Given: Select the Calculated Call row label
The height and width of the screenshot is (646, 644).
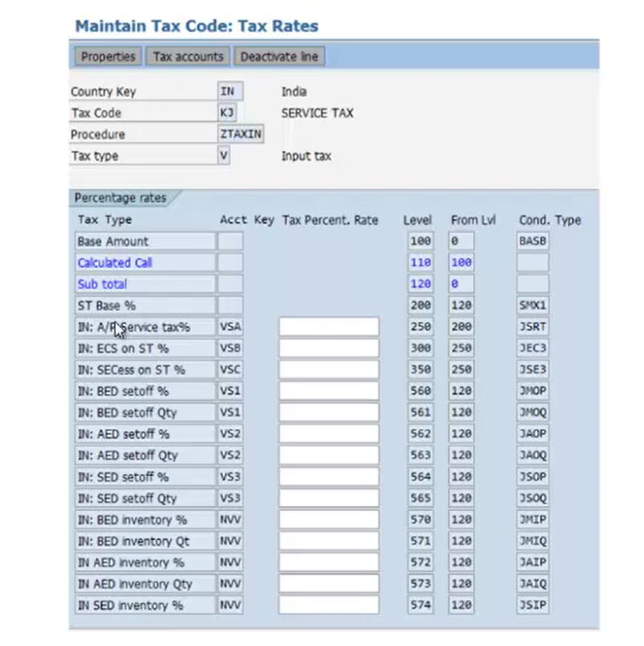Looking at the screenshot, I should pos(145,263).
